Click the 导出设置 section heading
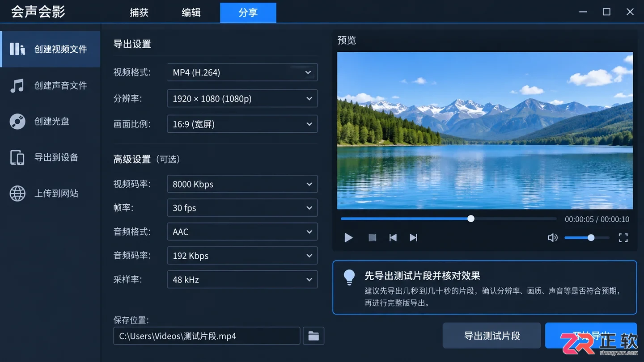This screenshot has height=362, width=644. (132, 44)
